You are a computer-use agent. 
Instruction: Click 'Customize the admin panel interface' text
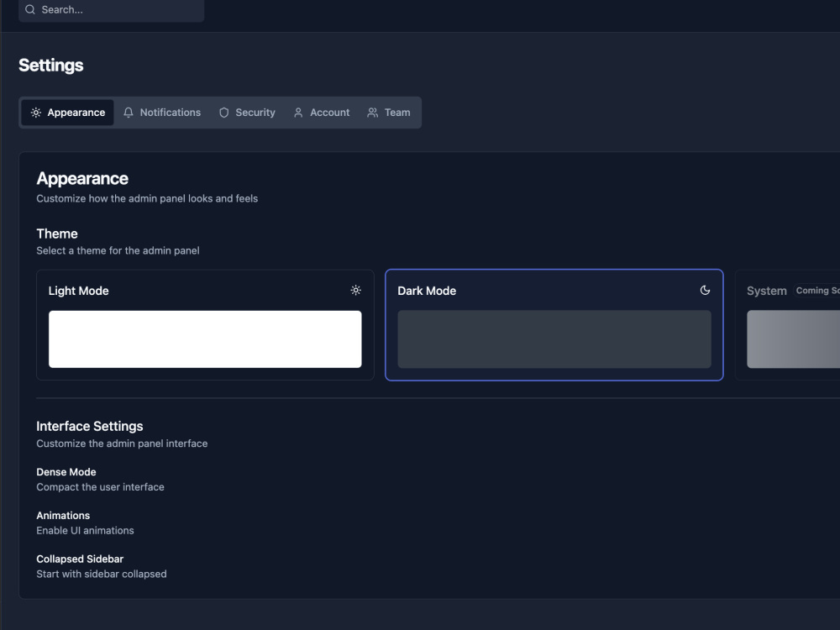(122, 444)
